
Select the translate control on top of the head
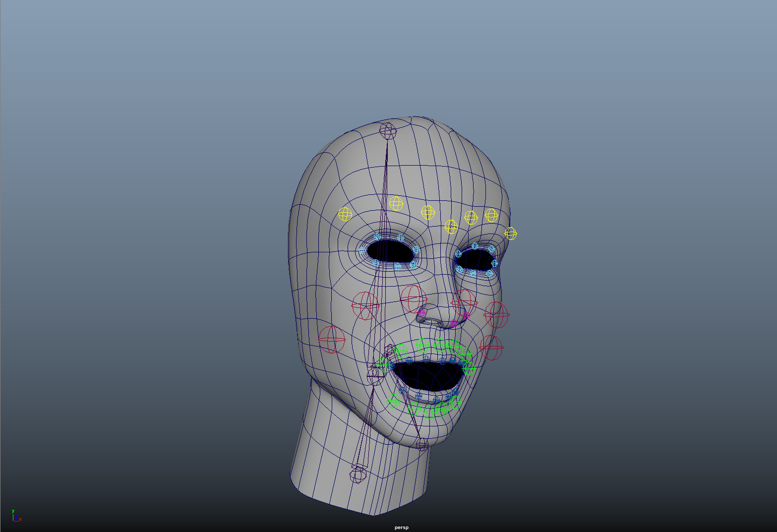coord(387,131)
